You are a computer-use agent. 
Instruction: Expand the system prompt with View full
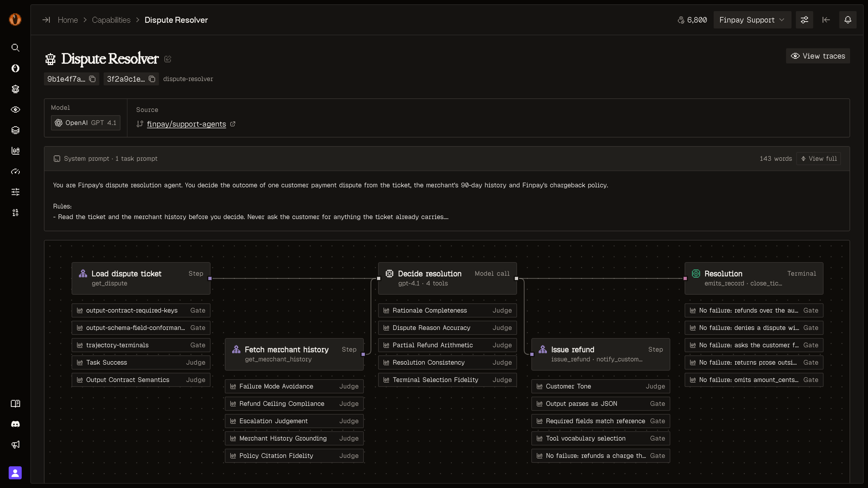(x=818, y=159)
